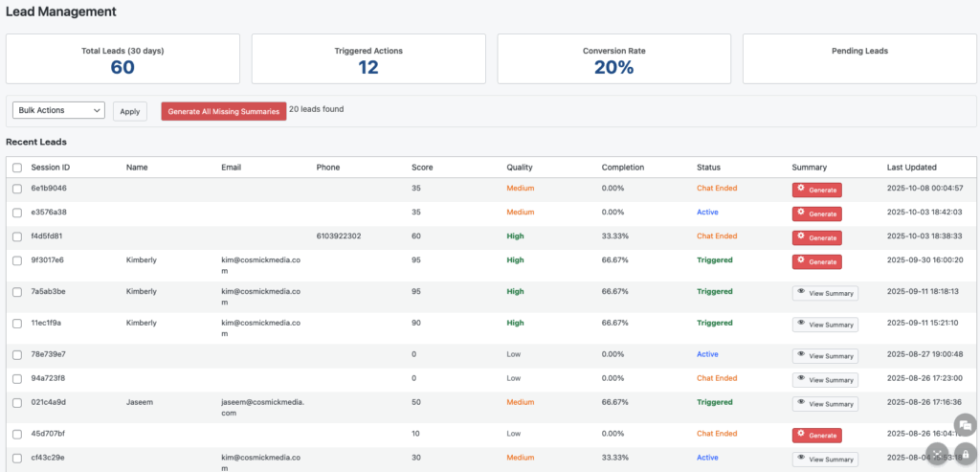Click the Total Leads (30 days) card

click(122, 58)
